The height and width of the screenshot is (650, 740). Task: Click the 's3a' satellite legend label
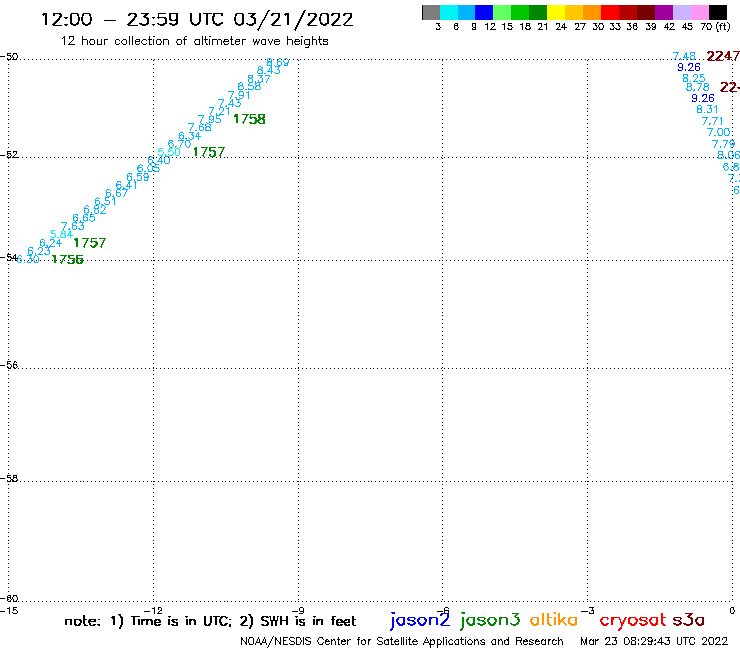pyautogui.click(x=689, y=620)
